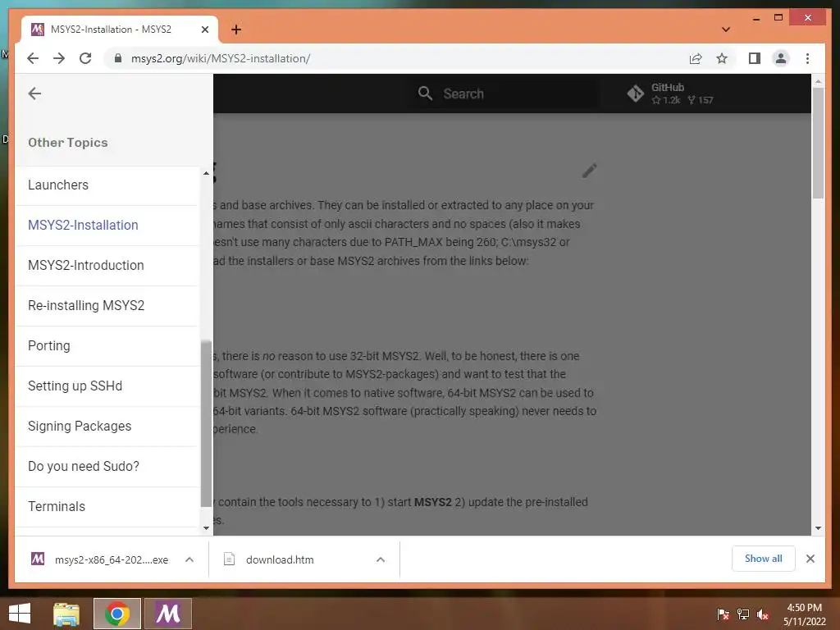Click the Other Topics heading
This screenshot has width=840, height=630.
tap(68, 143)
